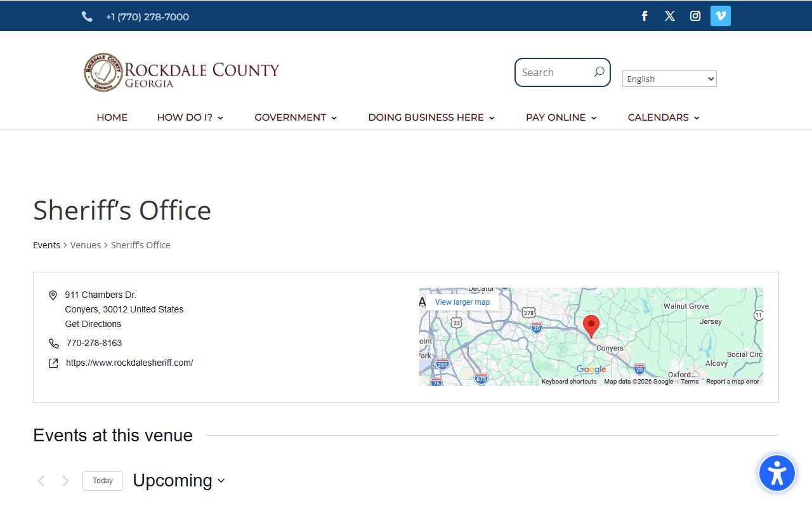Click the Events breadcrumb link
This screenshot has width=812, height=508.
46,245
